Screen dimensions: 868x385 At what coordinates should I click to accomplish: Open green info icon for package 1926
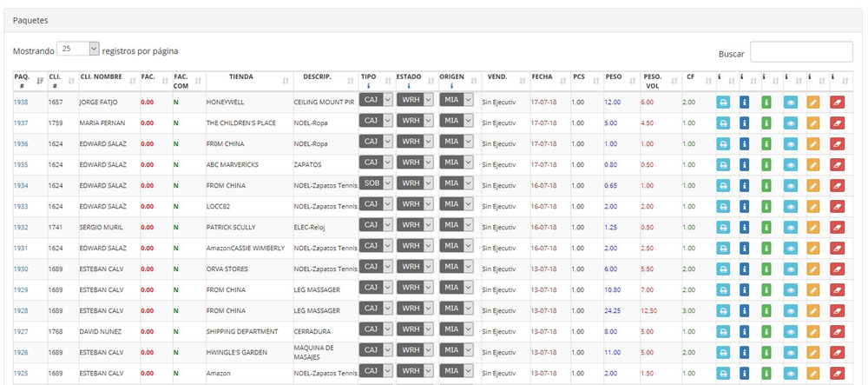pos(766,352)
